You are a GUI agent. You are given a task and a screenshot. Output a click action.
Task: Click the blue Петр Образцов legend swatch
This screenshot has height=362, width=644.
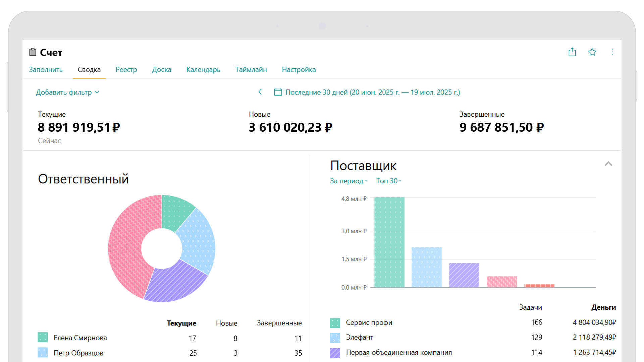pyautogui.click(x=43, y=353)
